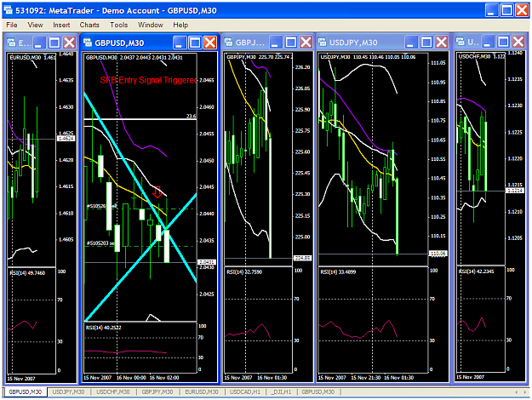Screen dimensions: 532x400
Task: Maximize the EURUSD chart window
Action: point(54,43)
